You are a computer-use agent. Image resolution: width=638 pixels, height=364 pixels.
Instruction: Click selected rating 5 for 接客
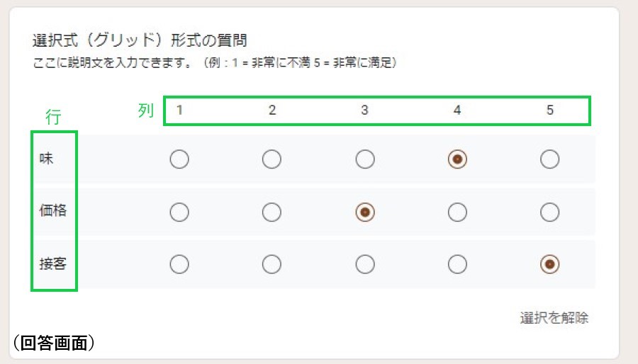[549, 264]
